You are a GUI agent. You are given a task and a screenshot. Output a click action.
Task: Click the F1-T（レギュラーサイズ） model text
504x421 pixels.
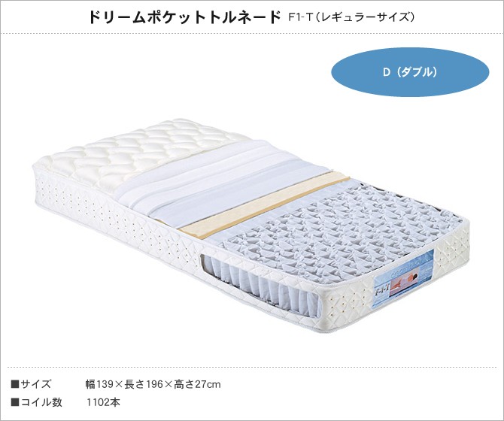point(351,17)
